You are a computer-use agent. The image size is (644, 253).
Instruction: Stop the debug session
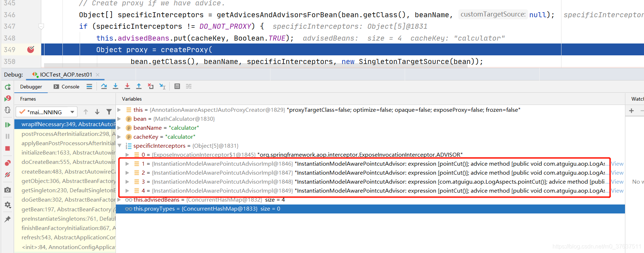(8, 148)
